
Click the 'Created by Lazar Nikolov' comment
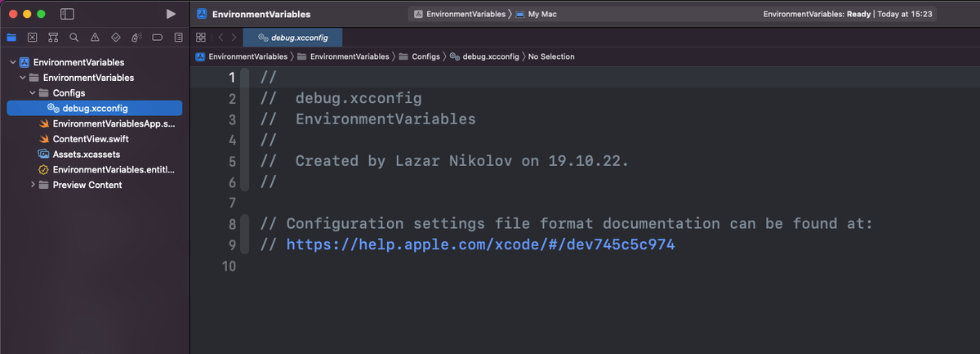444,161
